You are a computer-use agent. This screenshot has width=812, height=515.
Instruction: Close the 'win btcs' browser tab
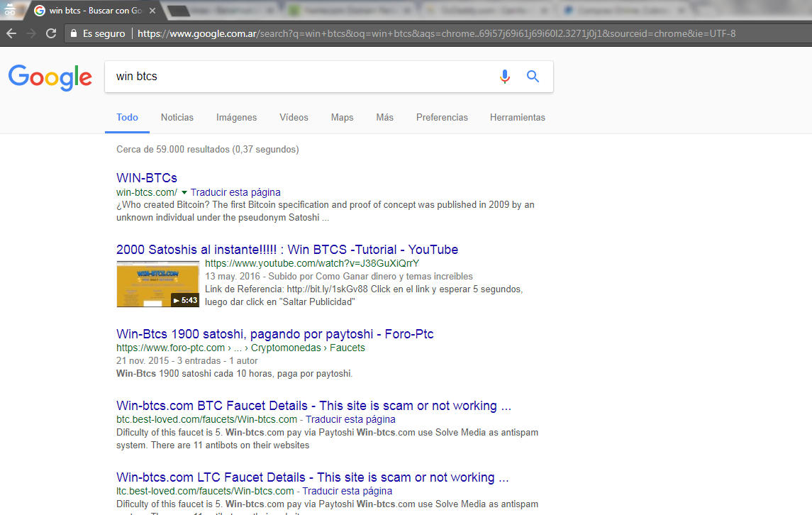(152, 11)
